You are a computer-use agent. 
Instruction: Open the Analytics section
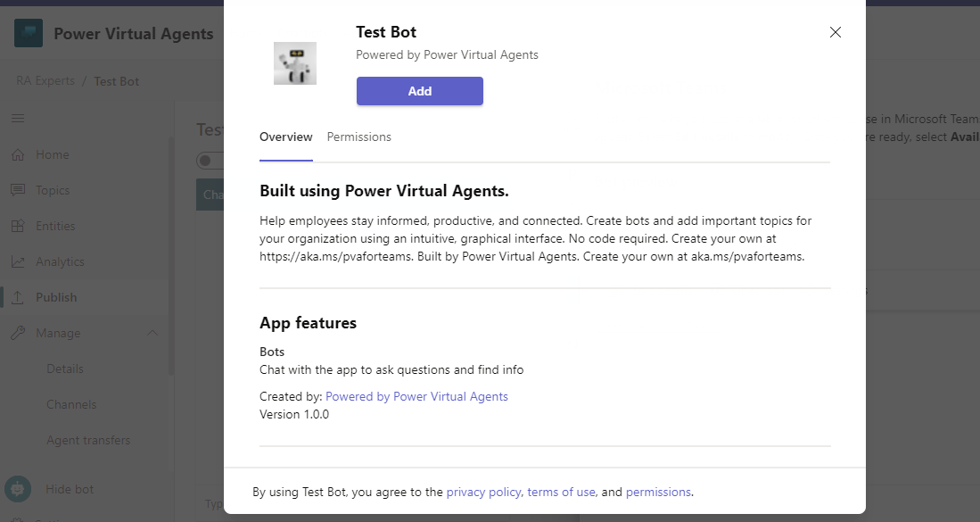60,261
